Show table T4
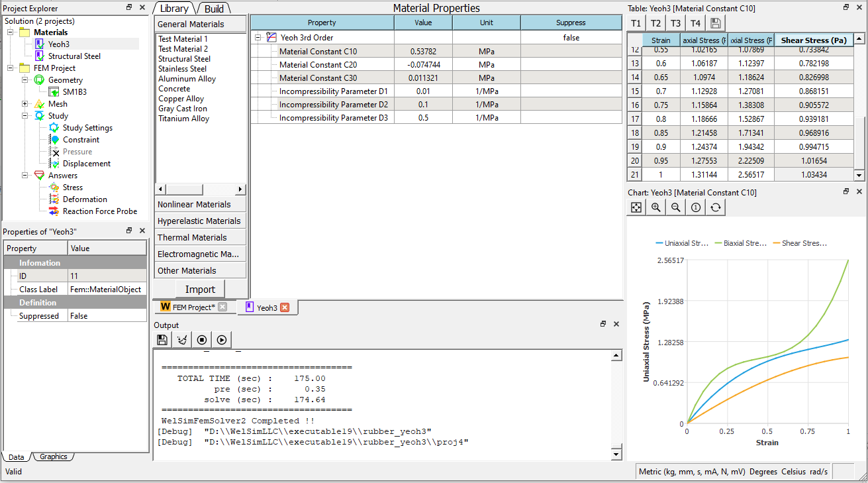 coord(695,23)
